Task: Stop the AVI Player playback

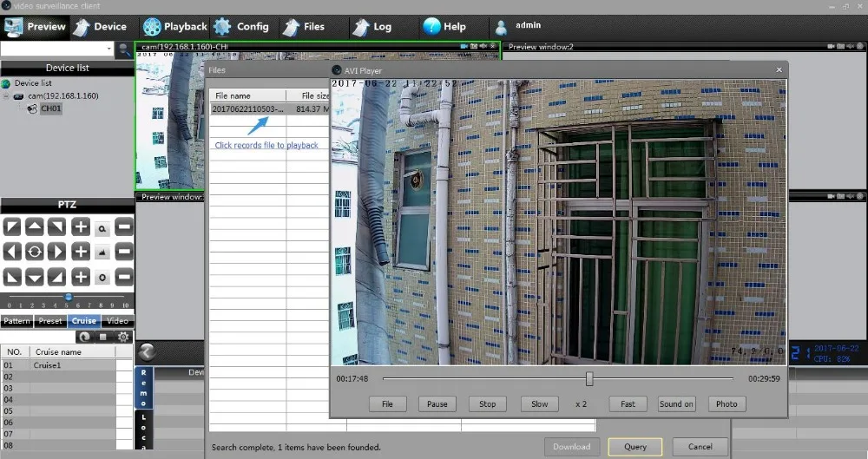Action: (488, 404)
